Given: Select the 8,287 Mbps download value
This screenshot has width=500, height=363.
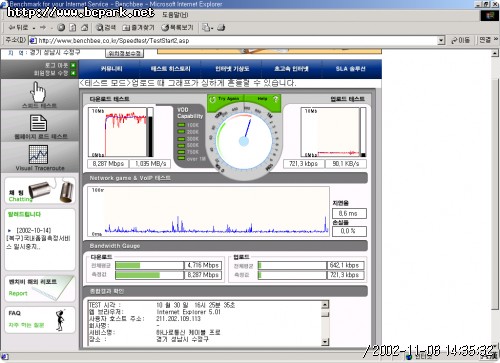Looking at the screenshot, I should click(x=108, y=164).
